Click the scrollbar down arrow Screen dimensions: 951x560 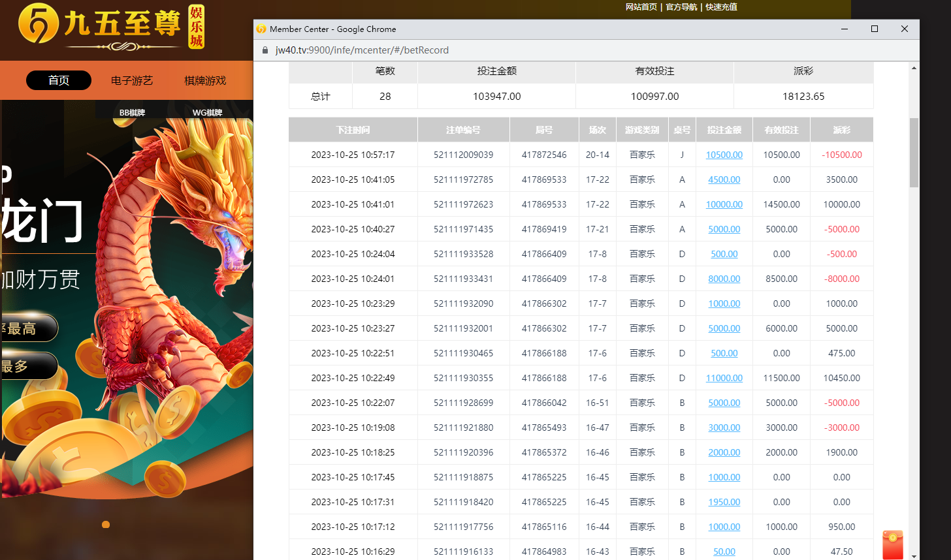(x=914, y=555)
